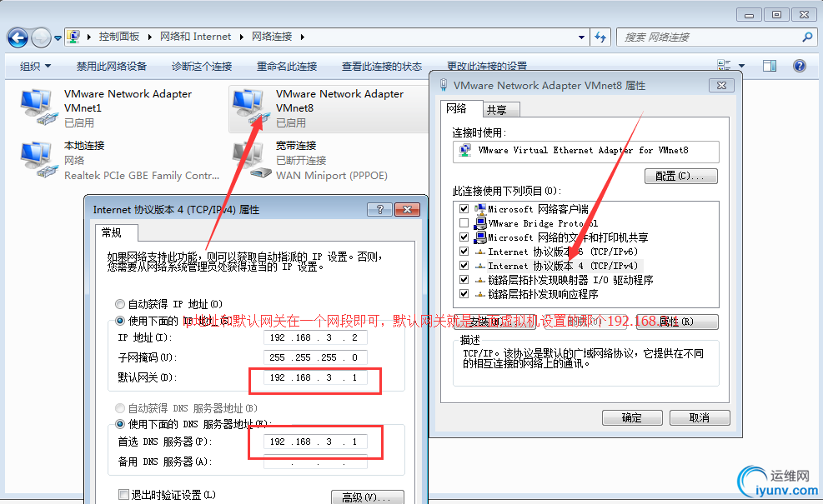The width and height of the screenshot is (823, 504).
Task: Click 诊断这个连接 toolbar command
Action: point(202,66)
